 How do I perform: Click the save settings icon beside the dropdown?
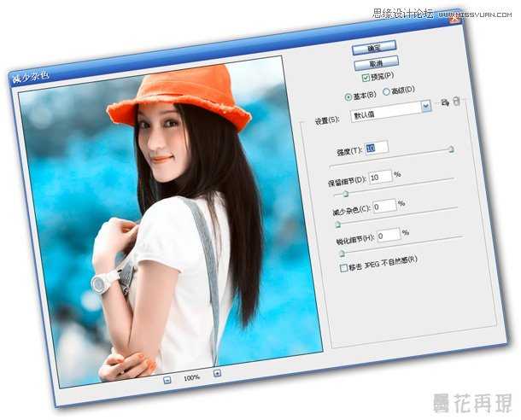443,103
